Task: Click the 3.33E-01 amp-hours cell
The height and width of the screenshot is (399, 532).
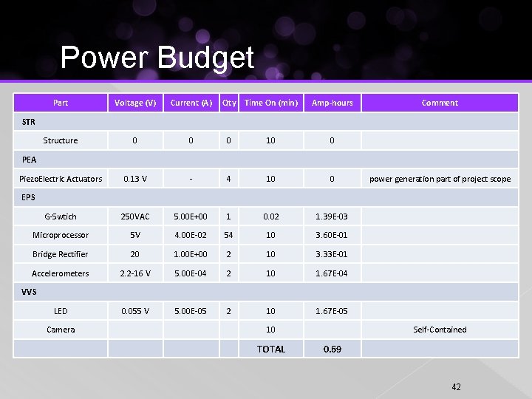Action: point(332,254)
